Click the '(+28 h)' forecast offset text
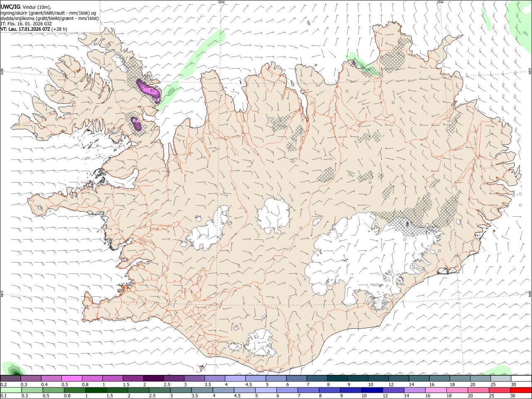This screenshot has width=532, height=399. 60,29
